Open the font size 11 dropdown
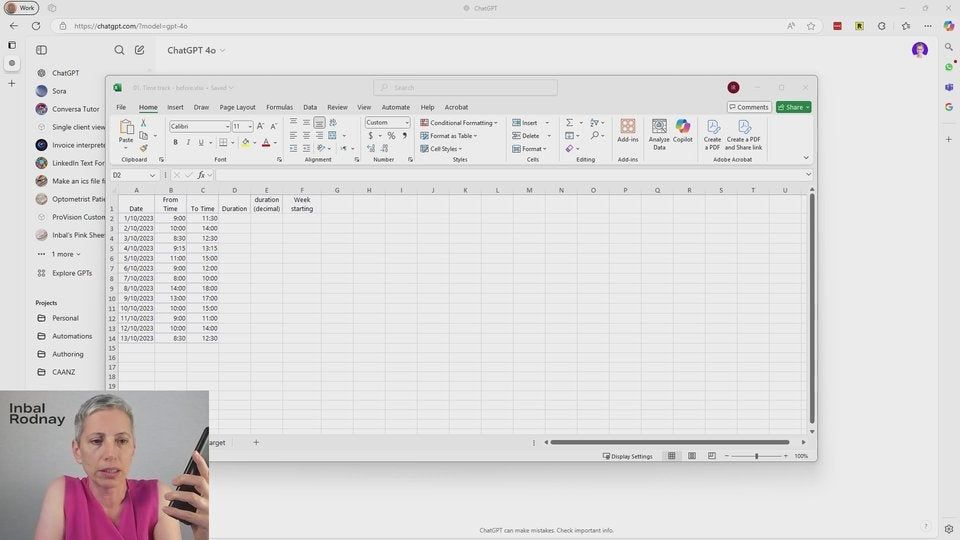 pyautogui.click(x=250, y=127)
